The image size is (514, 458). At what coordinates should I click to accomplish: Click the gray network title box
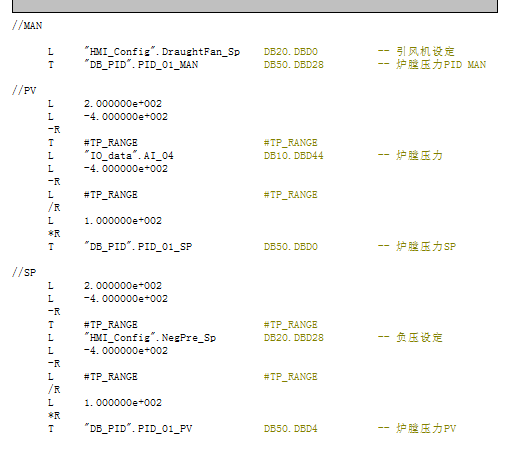[x=255, y=6]
